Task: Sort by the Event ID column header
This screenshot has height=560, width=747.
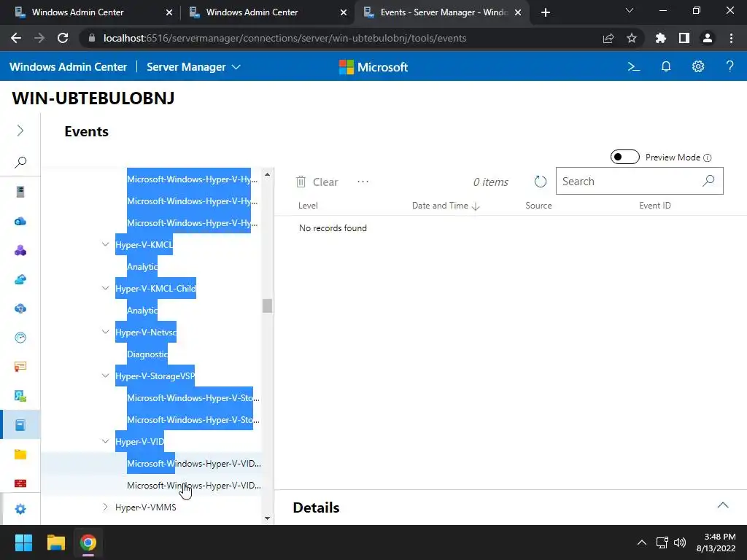Action: click(x=654, y=206)
